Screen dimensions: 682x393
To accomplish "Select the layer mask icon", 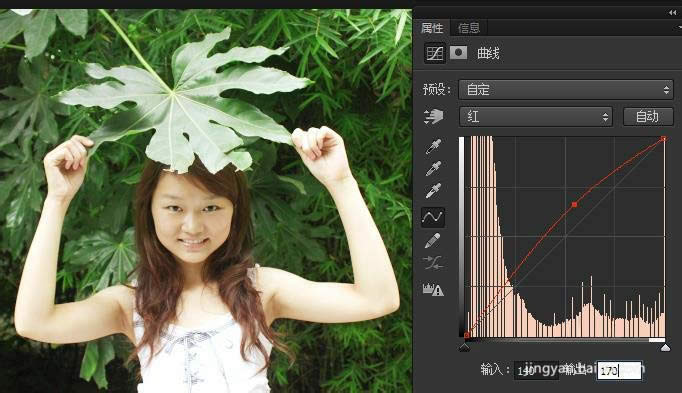I will (x=458, y=53).
